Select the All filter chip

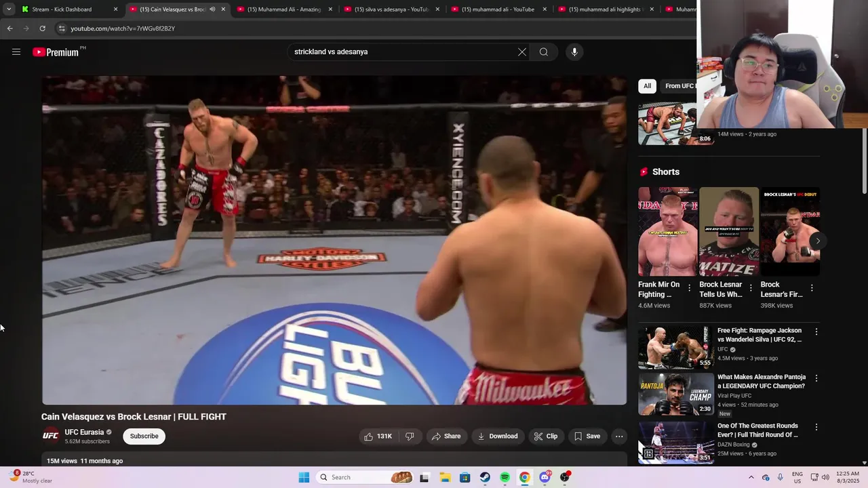(647, 86)
